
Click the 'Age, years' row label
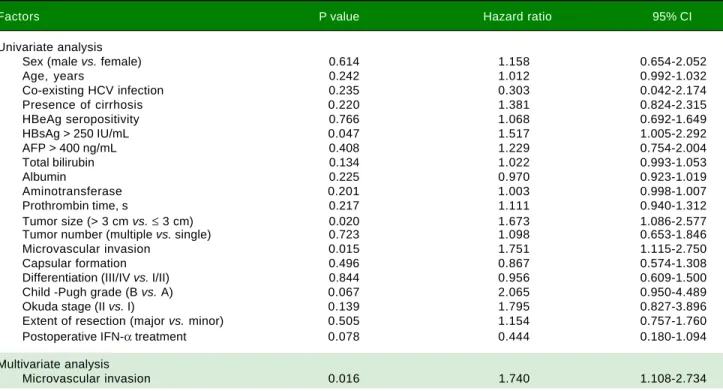click(53, 76)
